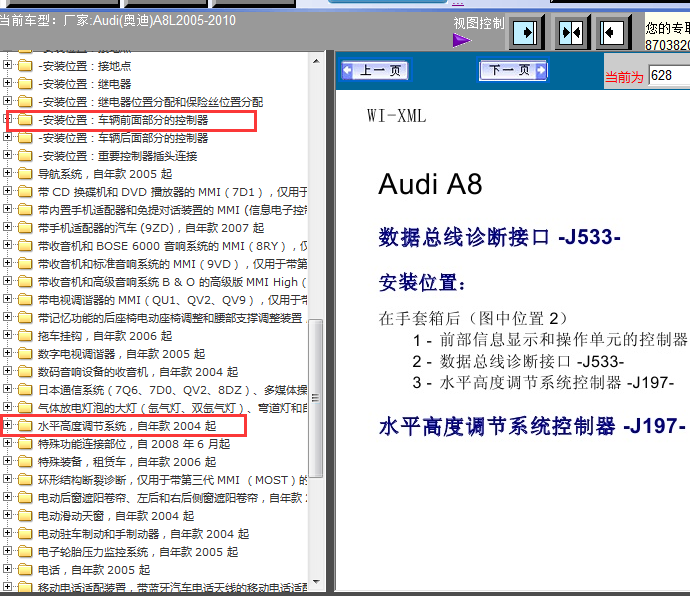Expand the -安装位置：继电器 folder

coord(7,83)
